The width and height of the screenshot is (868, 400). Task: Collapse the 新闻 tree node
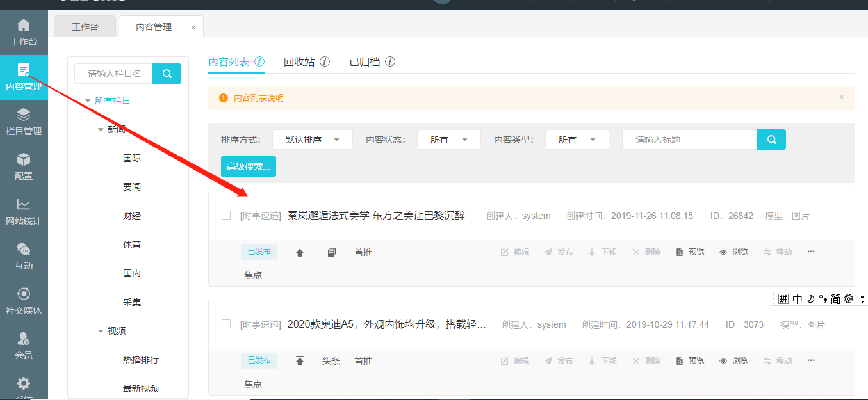(x=101, y=130)
